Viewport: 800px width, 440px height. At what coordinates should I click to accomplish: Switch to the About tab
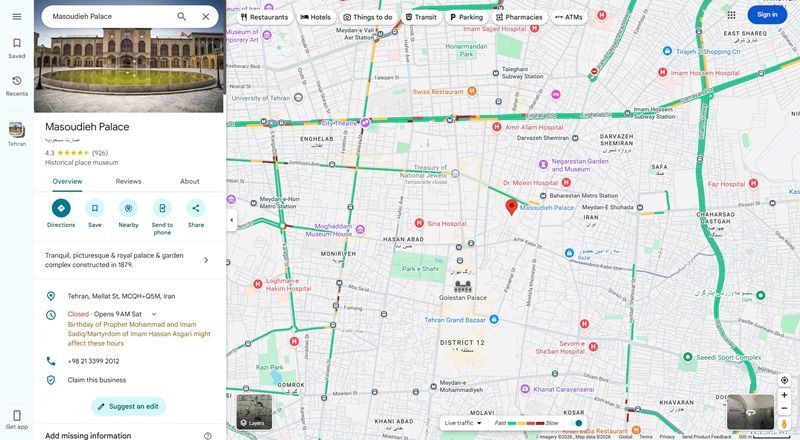[x=190, y=181]
